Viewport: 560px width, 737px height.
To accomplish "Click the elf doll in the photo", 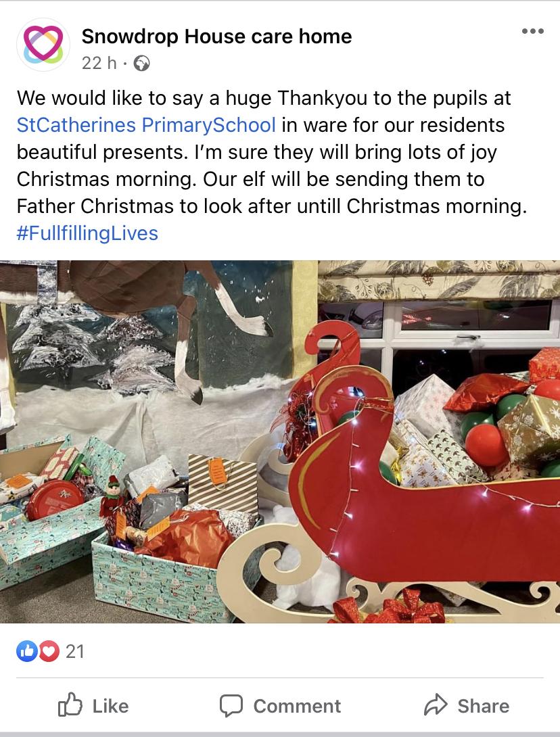I will [110, 497].
